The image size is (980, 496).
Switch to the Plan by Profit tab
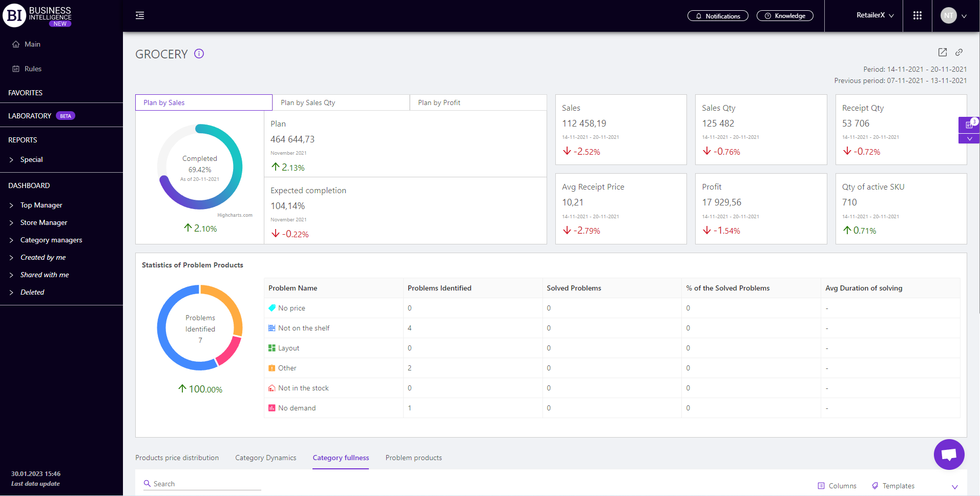click(439, 102)
